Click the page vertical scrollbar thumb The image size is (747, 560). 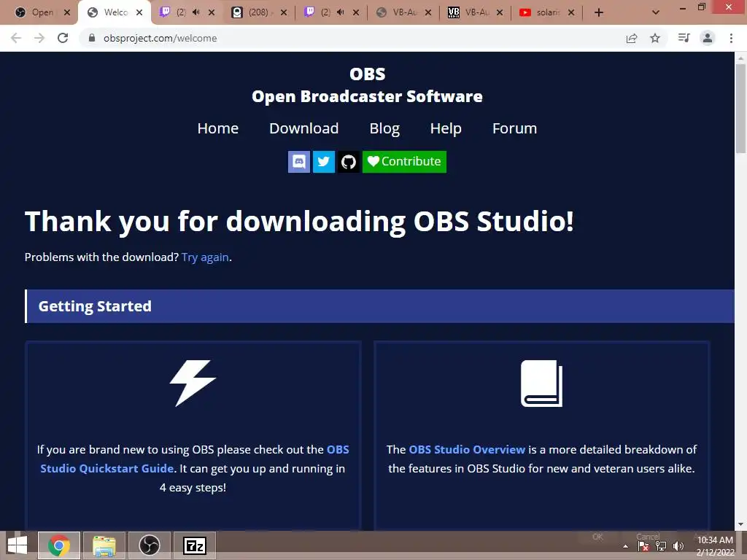coord(740,109)
